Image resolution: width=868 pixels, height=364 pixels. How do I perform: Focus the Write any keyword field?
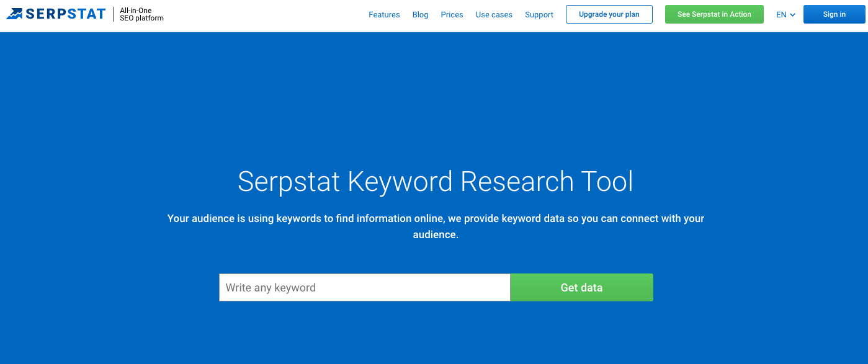click(x=365, y=288)
